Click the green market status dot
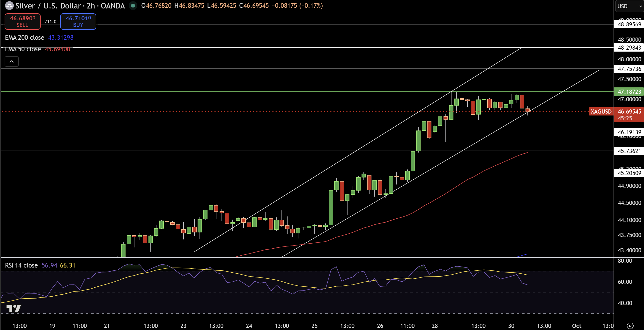 click(133, 6)
